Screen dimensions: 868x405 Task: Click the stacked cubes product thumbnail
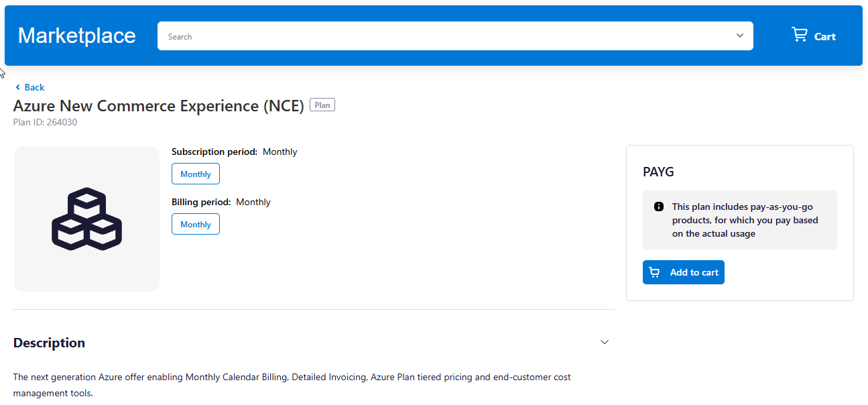point(86,219)
